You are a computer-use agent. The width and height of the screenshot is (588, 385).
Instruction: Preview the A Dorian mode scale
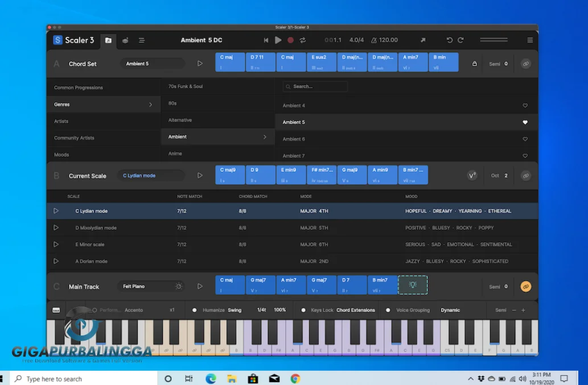click(56, 261)
